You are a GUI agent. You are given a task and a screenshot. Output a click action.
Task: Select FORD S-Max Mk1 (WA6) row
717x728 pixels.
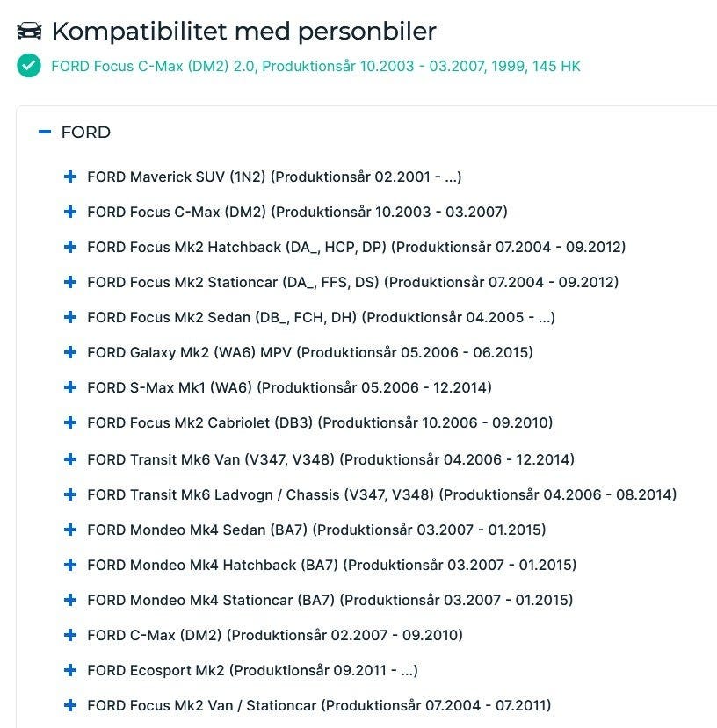click(x=289, y=387)
